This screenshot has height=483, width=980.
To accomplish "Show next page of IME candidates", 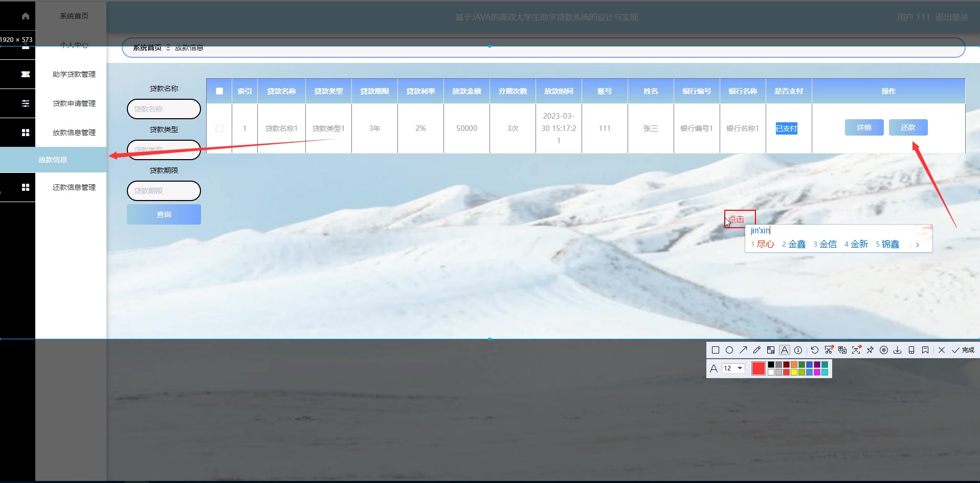I will coord(918,245).
